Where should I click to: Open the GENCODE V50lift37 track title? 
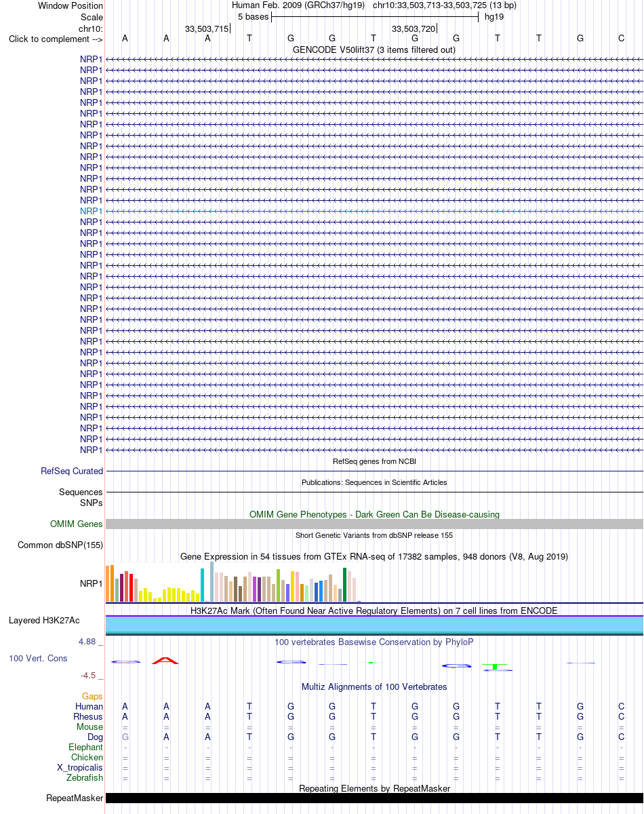(374, 50)
